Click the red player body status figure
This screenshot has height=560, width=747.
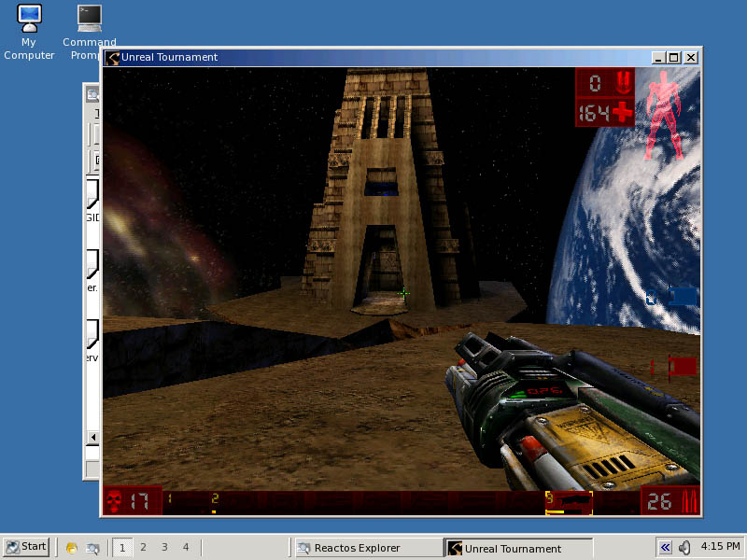[663, 115]
